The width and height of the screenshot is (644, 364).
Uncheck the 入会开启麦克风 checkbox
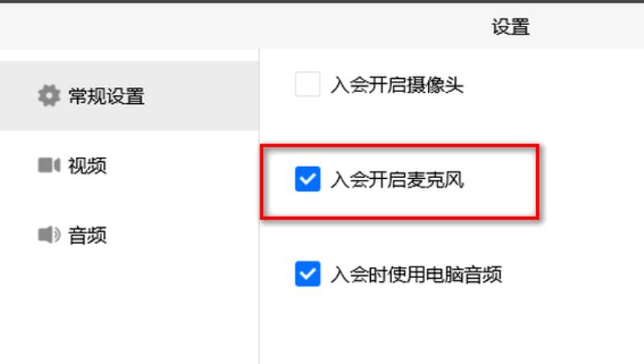(x=308, y=179)
